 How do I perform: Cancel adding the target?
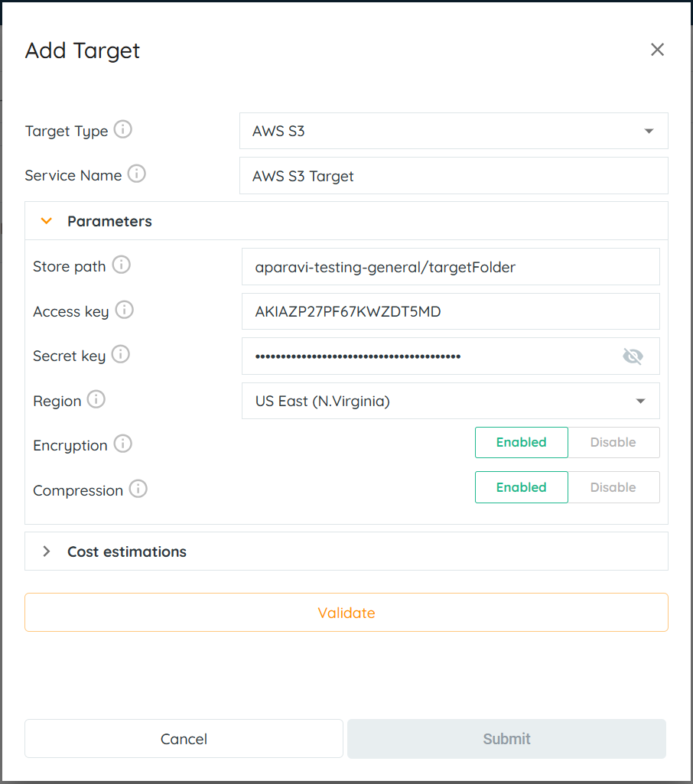tap(184, 739)
